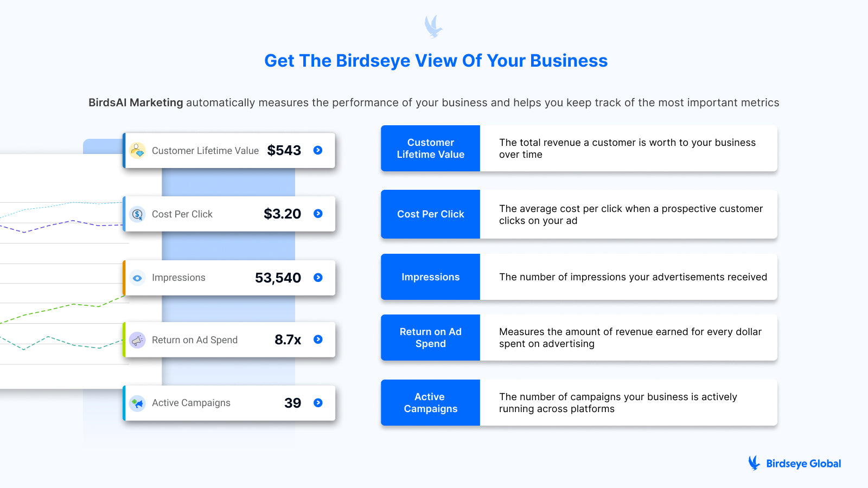The height and width of the screenshot is (488, 868).
Task: Click the $543 lifetime value figure
Action: [284, 150]
